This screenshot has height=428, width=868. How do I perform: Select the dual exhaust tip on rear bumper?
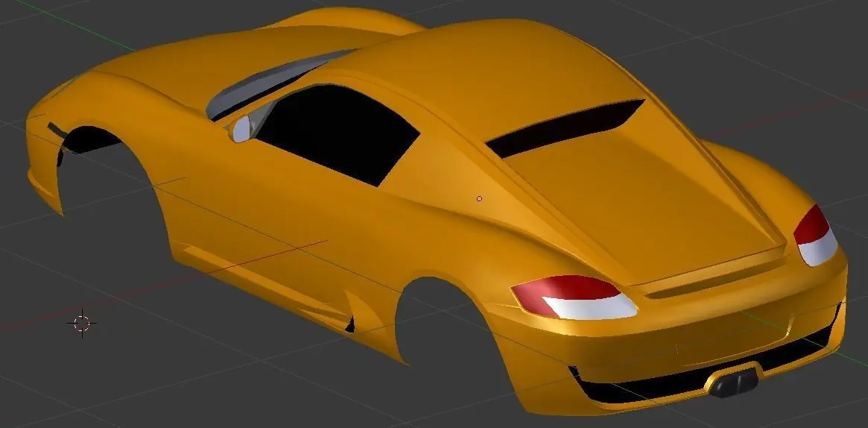[733, 382]
